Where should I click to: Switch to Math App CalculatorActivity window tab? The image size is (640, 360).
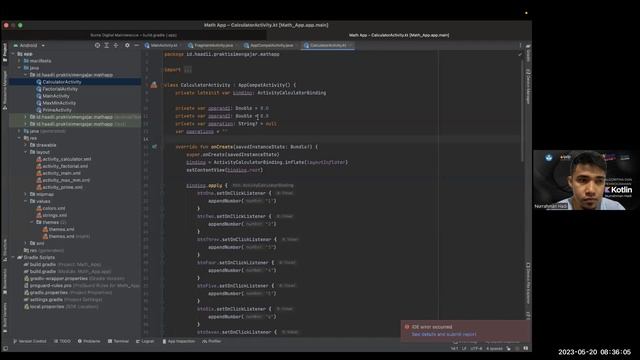(x=399, y=35)
